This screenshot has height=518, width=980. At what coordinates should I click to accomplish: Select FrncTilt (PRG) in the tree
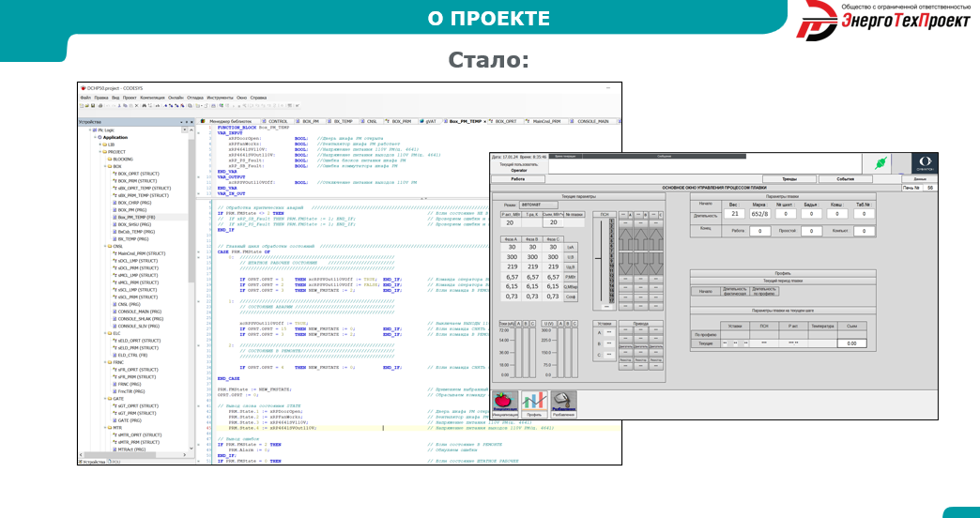(130, 391)
